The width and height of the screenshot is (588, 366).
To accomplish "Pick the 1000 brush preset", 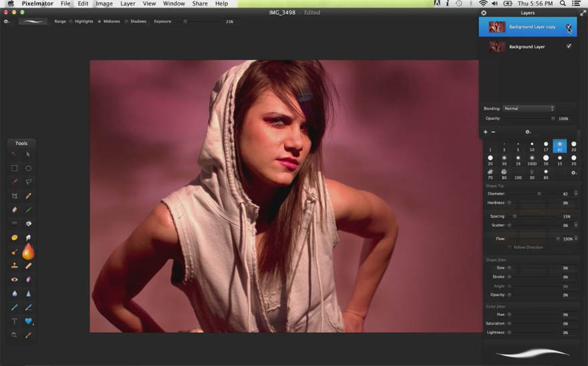I will click(532, 160).
